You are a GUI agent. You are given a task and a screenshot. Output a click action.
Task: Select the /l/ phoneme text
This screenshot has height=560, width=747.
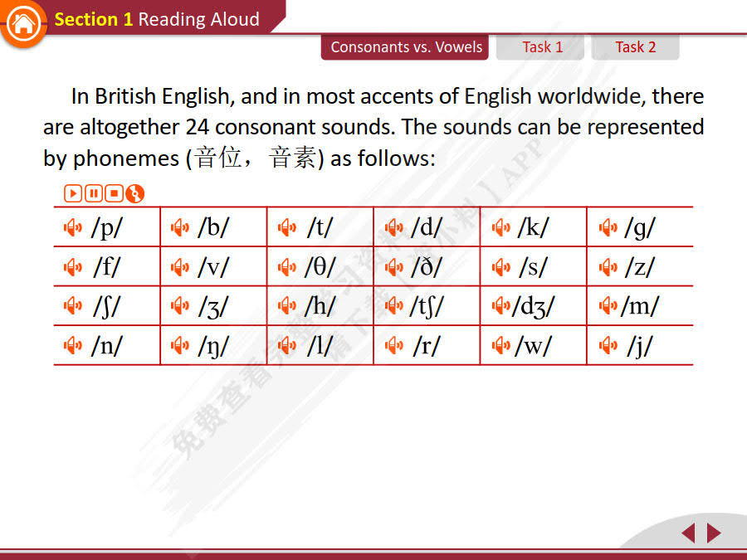click(x=320, y=346)
